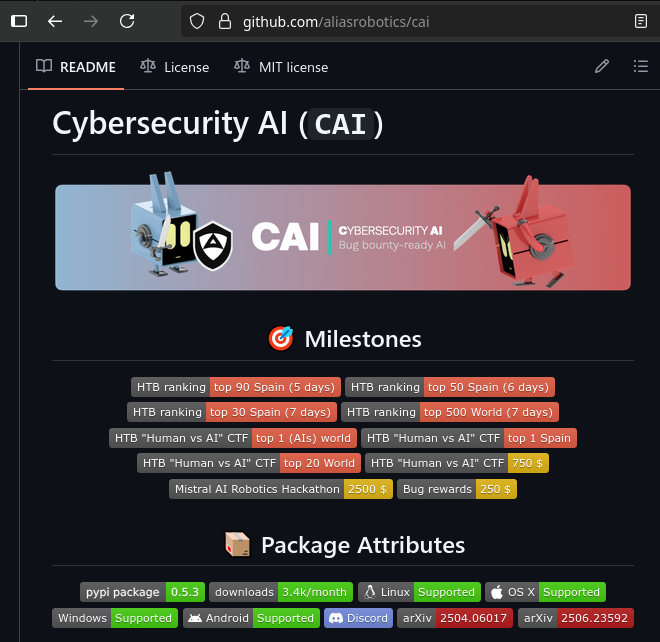This screenshot has width=660, height=642.
Task: Open the MIT license tab
Action: [281, 67]
